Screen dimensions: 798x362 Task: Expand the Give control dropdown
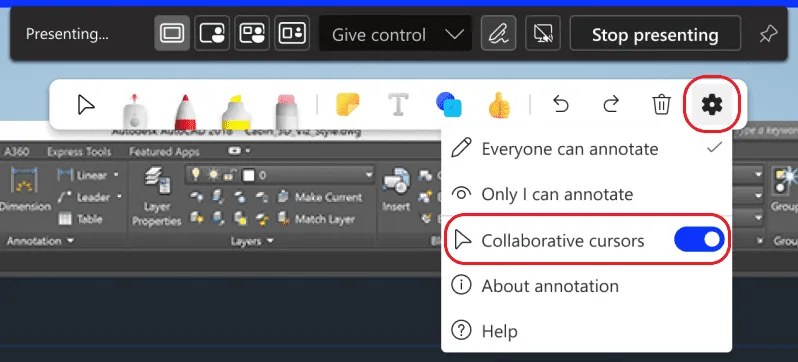395,34
